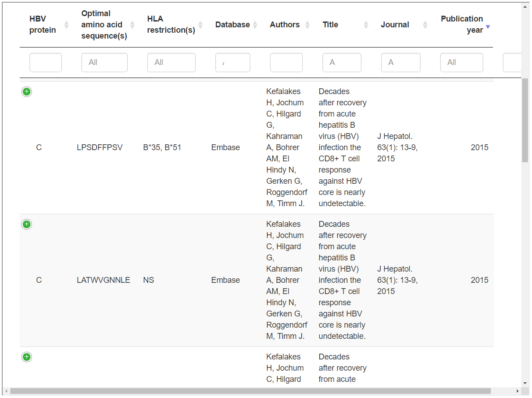Sort the Journal column

pos(425,25)
